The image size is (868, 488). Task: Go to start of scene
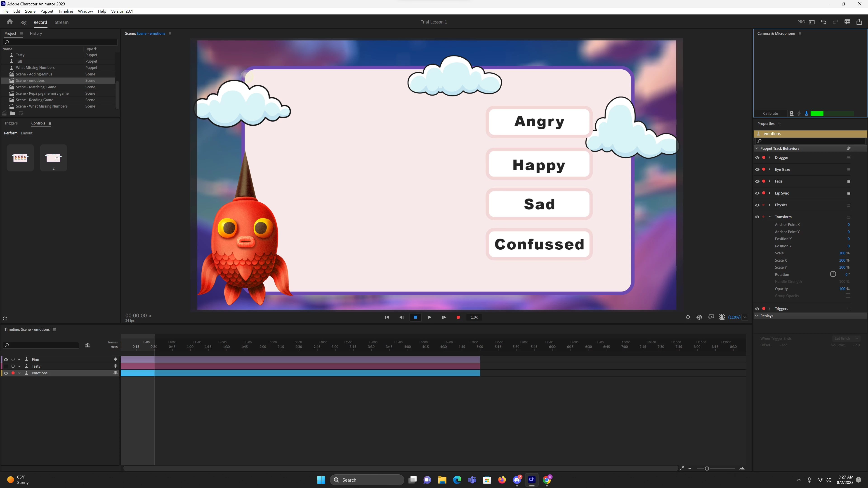coord(387,317)
